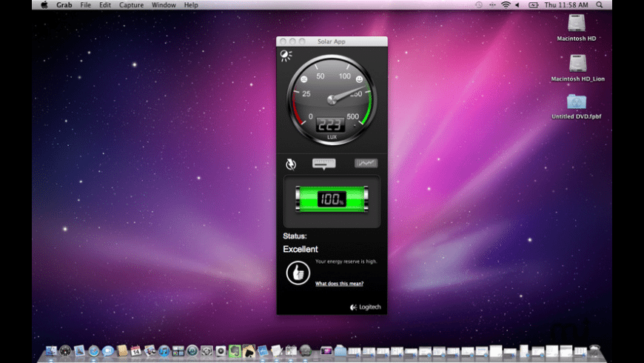Screen dimensions: 644x363
Task: Click the Time Machine menu bar icon
Action: tap(478, 5)
